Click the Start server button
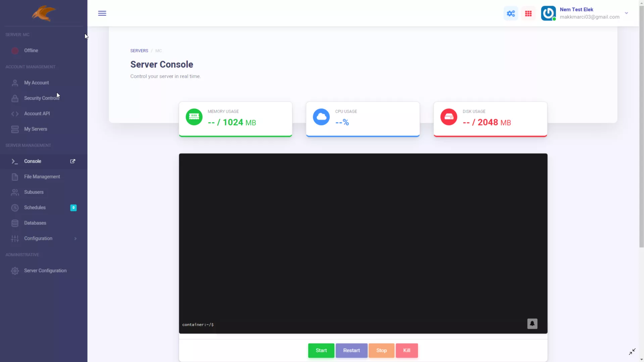 [x=321, y=350]
